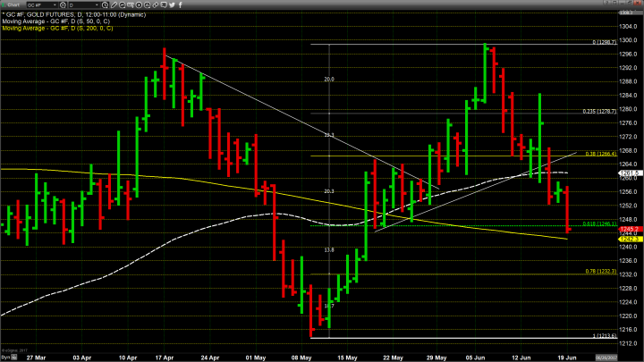Open the time template clock icon

(x=106, y=5)
